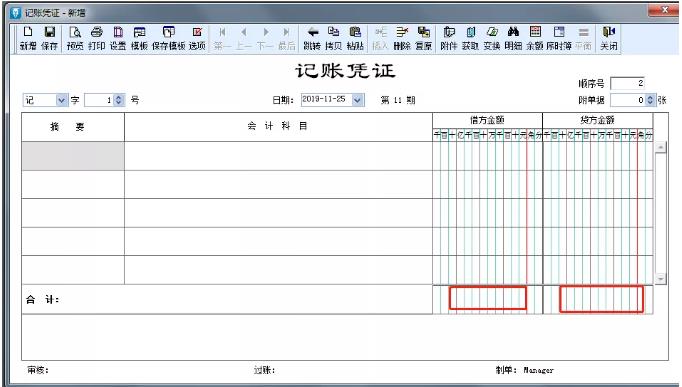Click 保存模板 save template button
The width and height of the screenshot is (682, 387).
[168, 38]
